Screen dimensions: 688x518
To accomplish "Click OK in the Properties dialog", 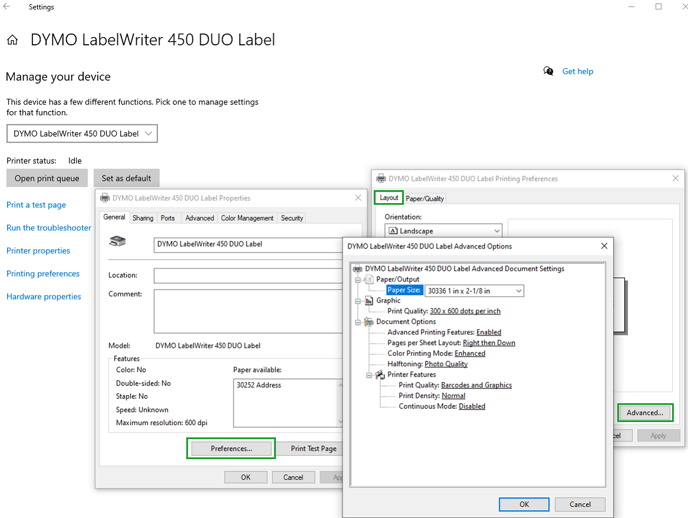I will [246, 477].
